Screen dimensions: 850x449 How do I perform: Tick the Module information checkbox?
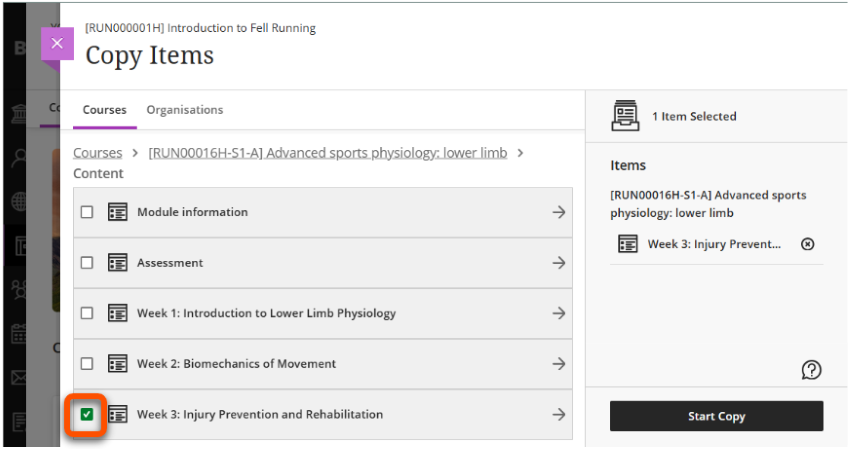pos(87,212)
